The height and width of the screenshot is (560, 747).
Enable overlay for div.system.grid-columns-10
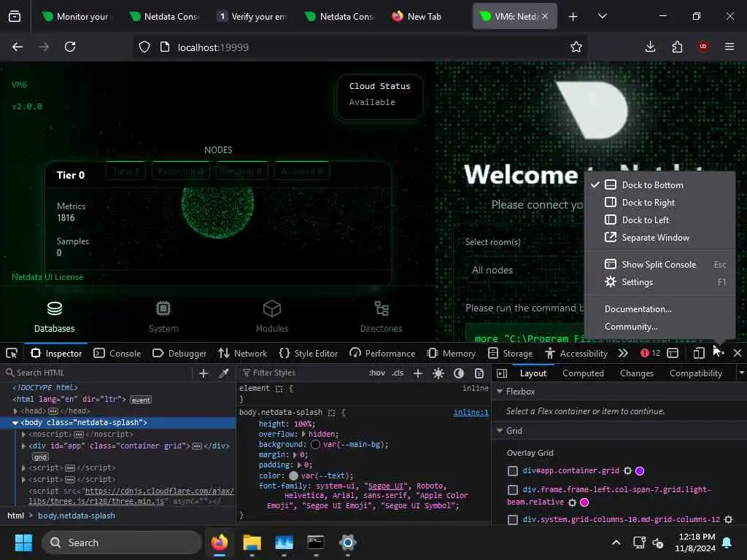(x=513, y=519)
